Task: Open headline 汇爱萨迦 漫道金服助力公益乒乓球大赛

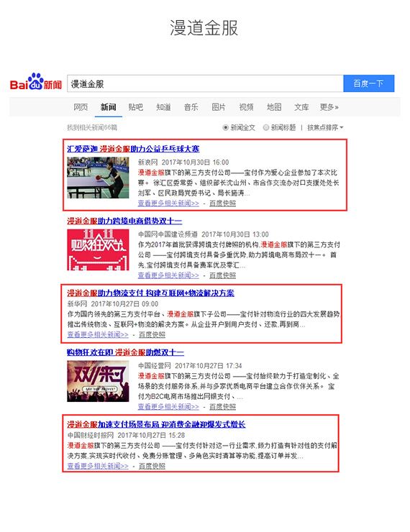Action: [x=133, y=149]
